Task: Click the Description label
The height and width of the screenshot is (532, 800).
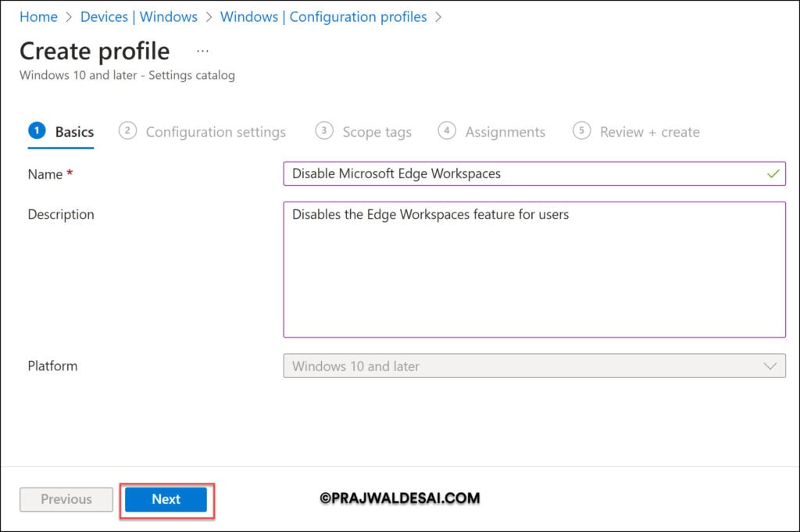Action: pyautogui.click(x=61, y=214)
